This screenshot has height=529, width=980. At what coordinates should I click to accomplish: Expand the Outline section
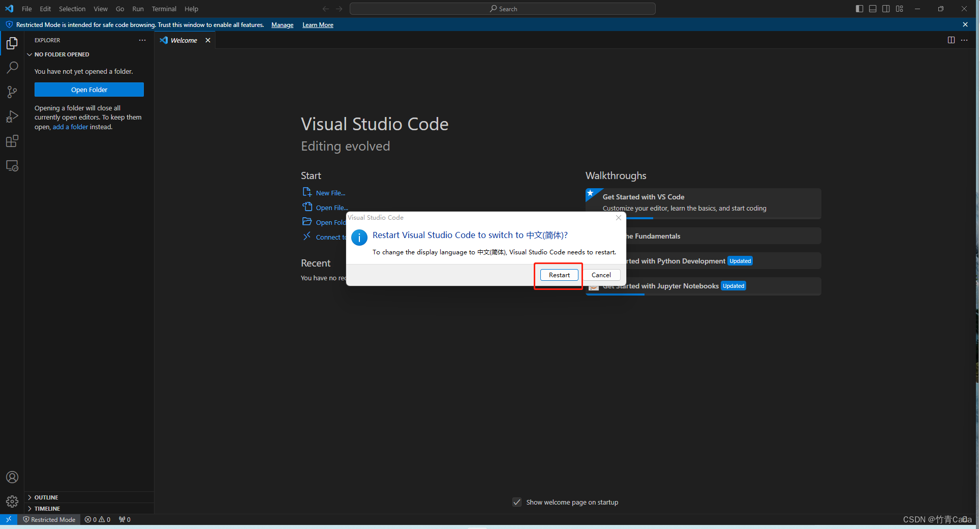pyautogui.click(x=89, y=497)
